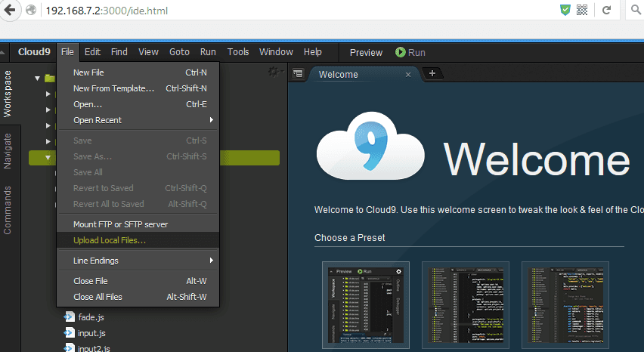Open the Edit menu

coord(92,51)
